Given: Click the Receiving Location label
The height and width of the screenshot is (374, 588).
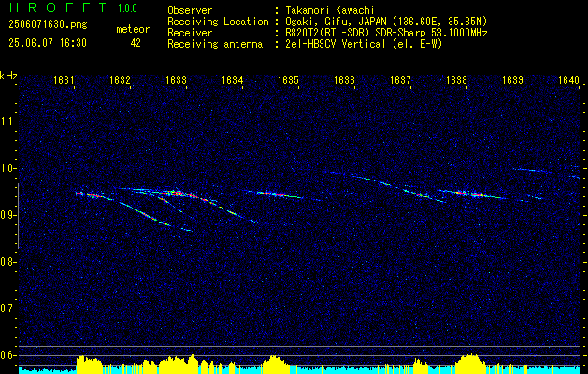Looking at the screenshot, I should (x=218, y=22).
